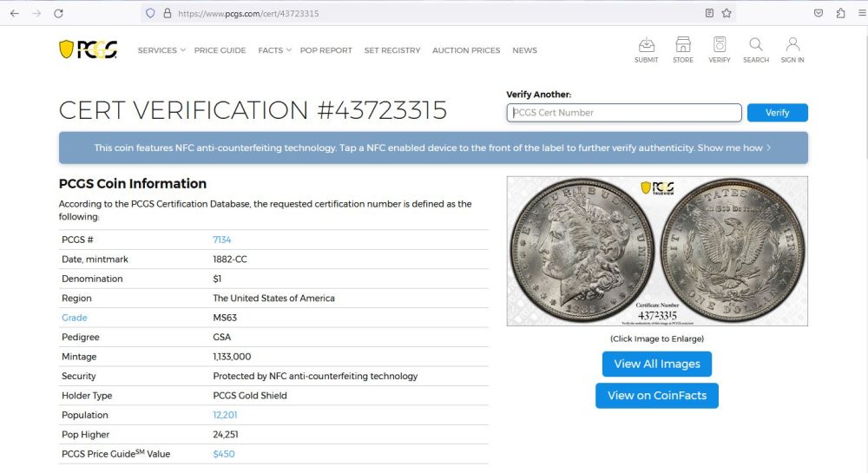
Task: Open the browser extensions icon
Action: pyautogui.click(x=840, y=13)
